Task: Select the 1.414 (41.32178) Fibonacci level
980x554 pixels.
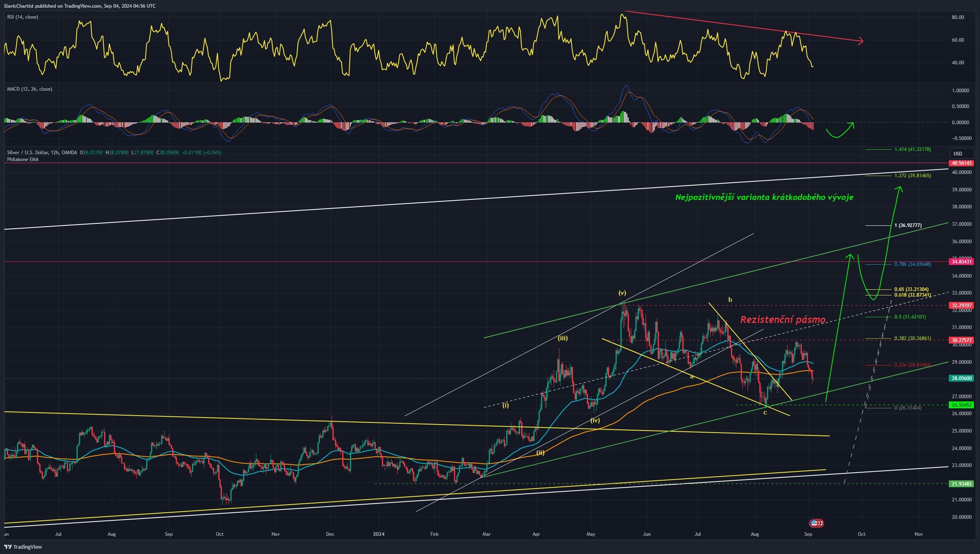Action: [x=912, y=149]
